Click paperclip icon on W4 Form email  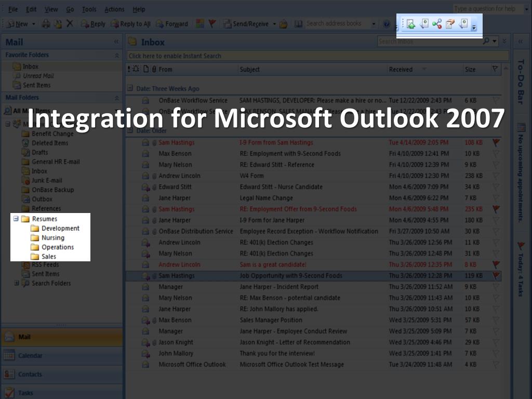tap(154, 176)
